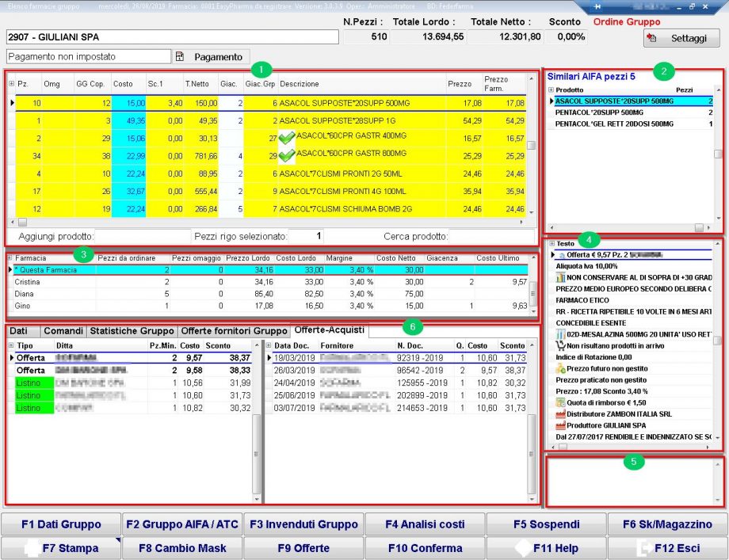Click green checkmark on ASACOL 60CPR GASTR 800MG

tap(286, 155)
